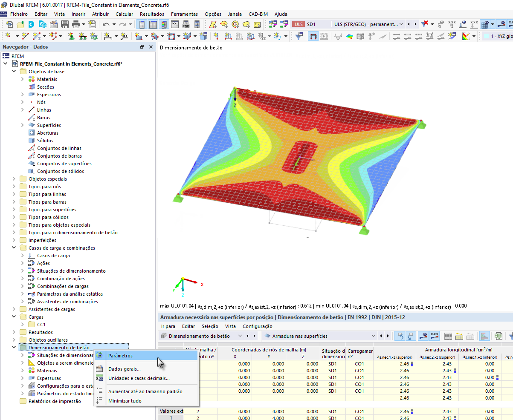Click the dimension line tool icon
Viewport: 513px width, 420px height.
[108, 36]
